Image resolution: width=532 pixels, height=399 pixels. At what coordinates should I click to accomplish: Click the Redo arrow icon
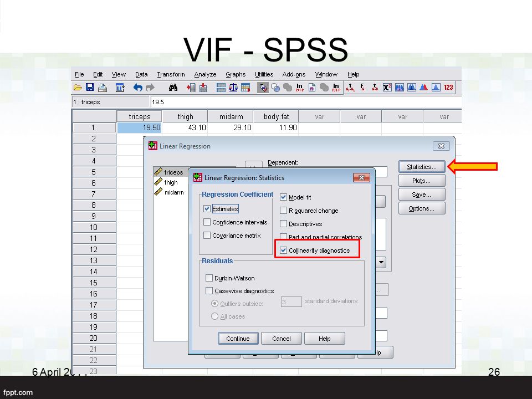(x=150, y=88)
